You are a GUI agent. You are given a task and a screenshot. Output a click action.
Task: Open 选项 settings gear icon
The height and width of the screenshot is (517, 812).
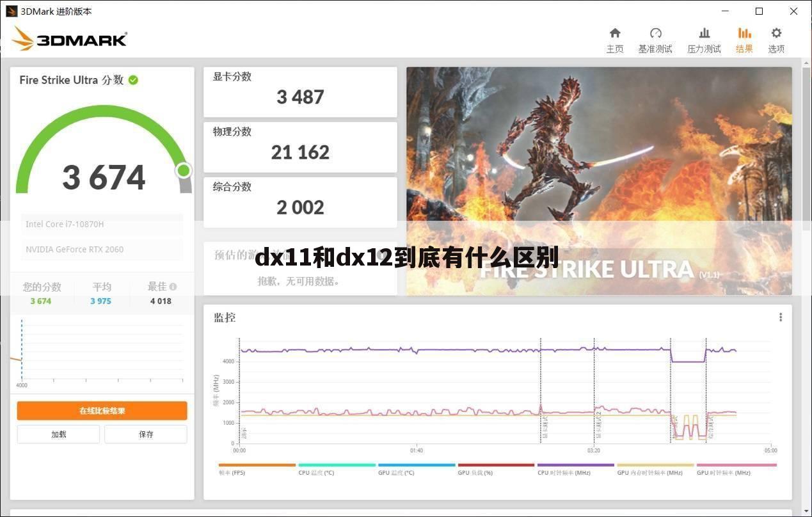tap(776, 33)
